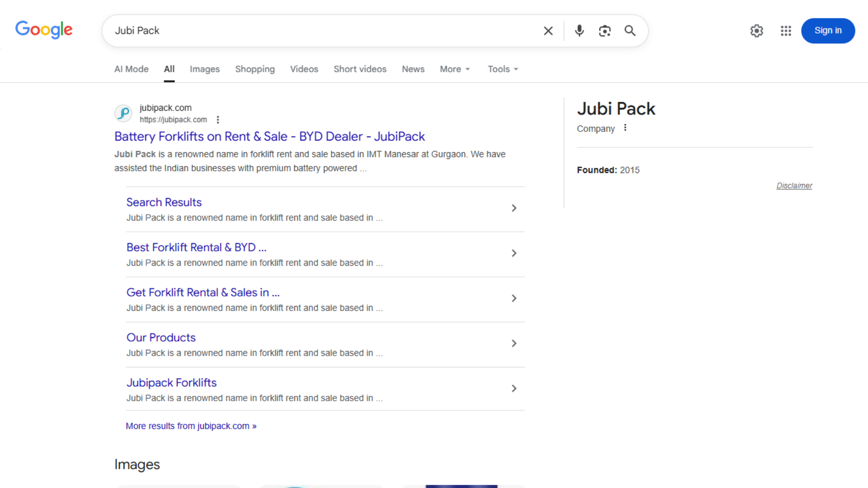The height and width of the screenshot is (488, 868).
Task: Expand the Our Products sitelink chevron
Action: coord(514,343)
